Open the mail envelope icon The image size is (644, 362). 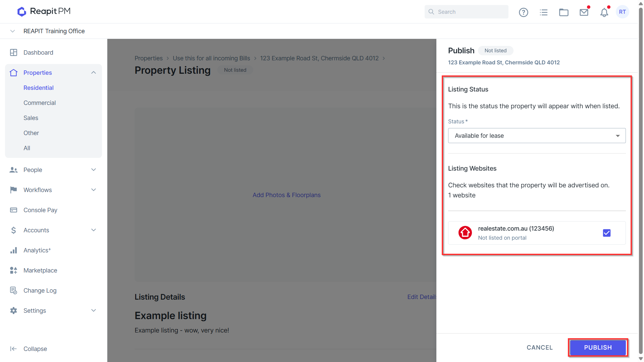[x=584, y=12]
